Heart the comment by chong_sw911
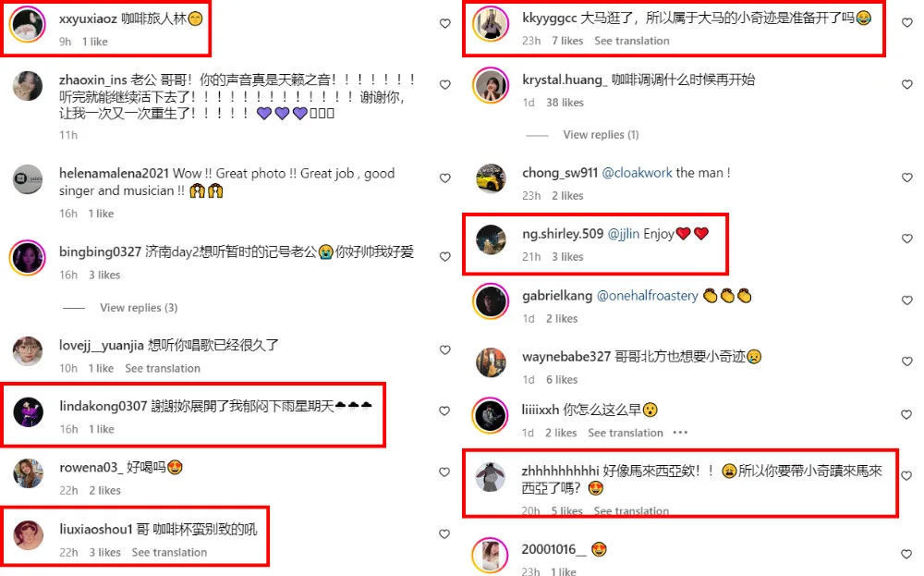Image resolution: width=924 pixels, height=576 pixels. 907,178
